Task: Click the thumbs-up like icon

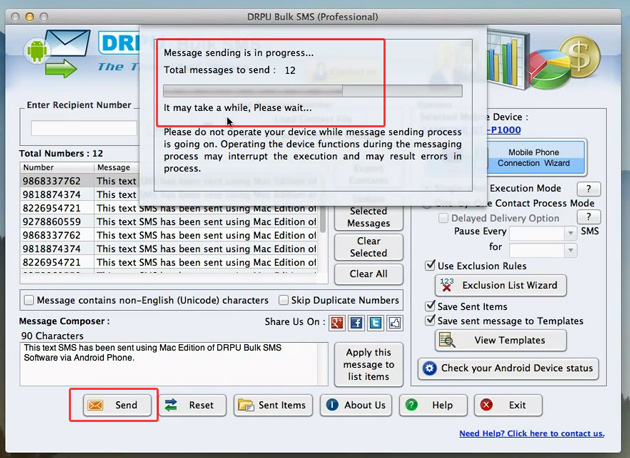Action: tap(395, 323)
